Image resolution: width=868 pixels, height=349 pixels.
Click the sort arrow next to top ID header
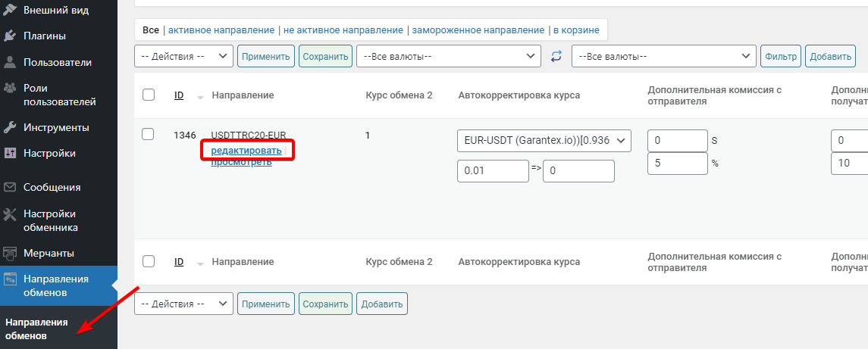tap(200, 97)
